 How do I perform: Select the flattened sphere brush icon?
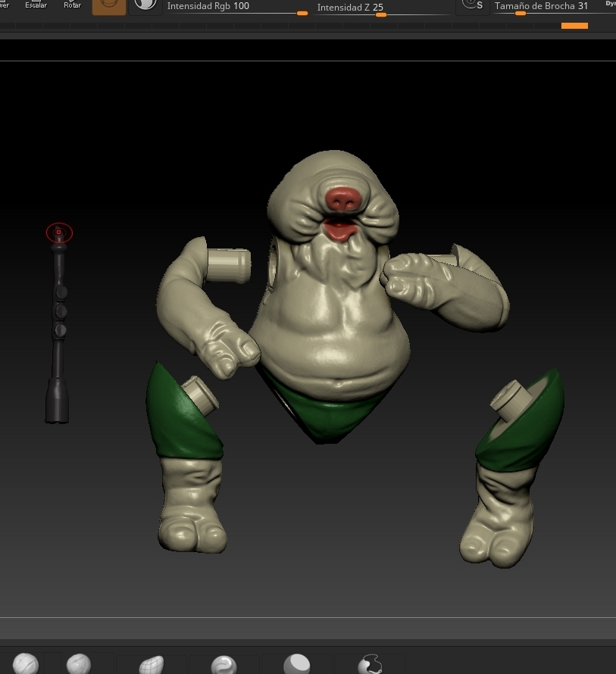297,663
